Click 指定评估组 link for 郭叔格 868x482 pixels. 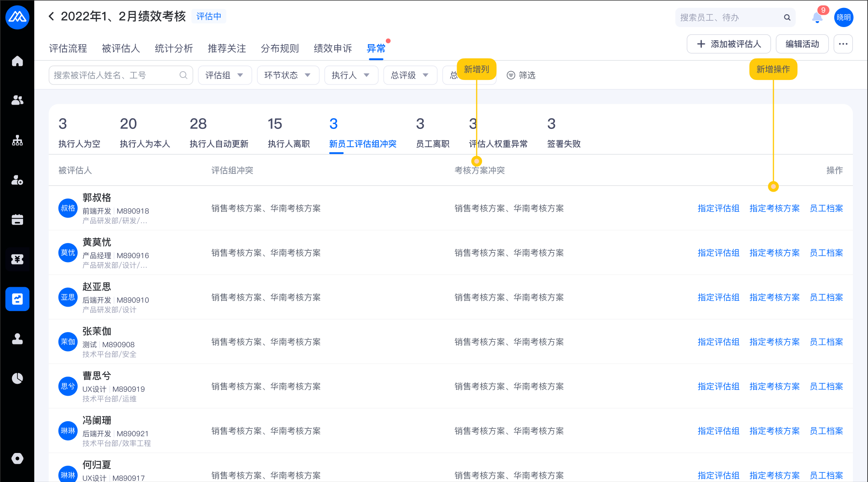(718, 208)
